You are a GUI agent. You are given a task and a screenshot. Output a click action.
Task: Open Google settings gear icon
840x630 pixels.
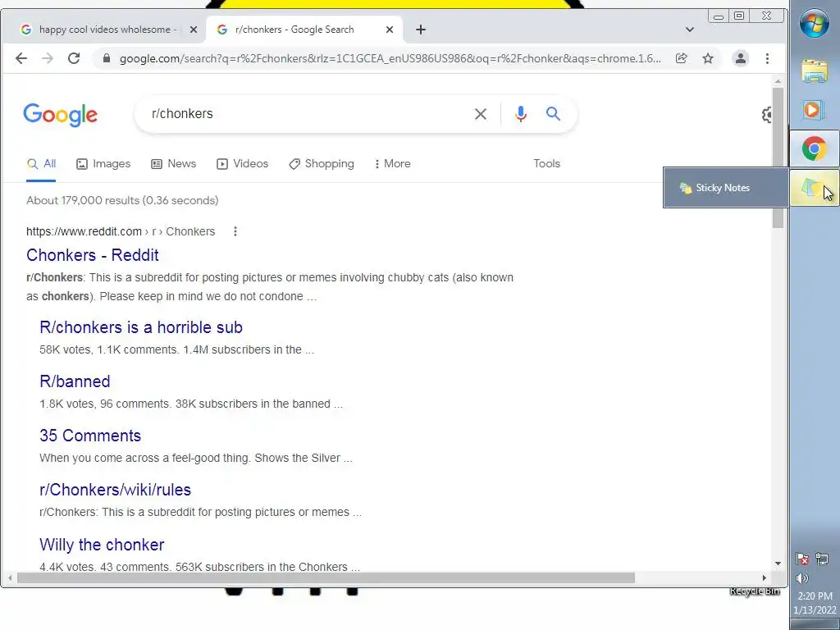pyautogui.click(x=767, y=114)
